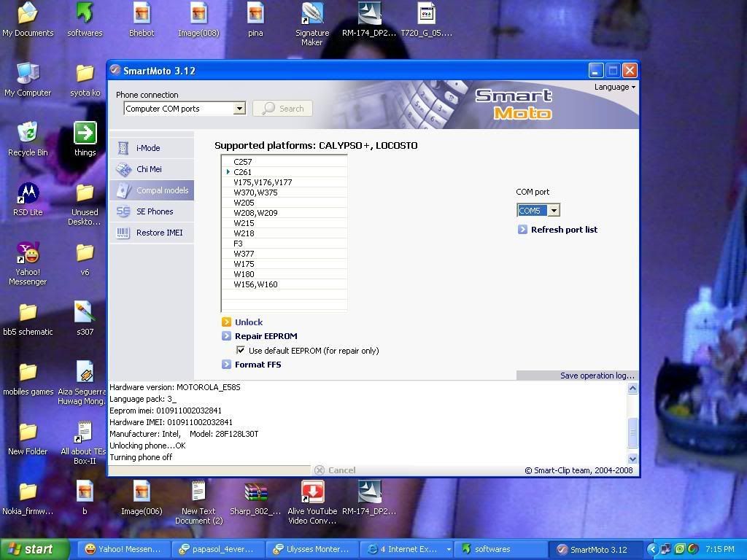Open mobiles games folder
The image size is (747, 560).
[x=28, y=378]
